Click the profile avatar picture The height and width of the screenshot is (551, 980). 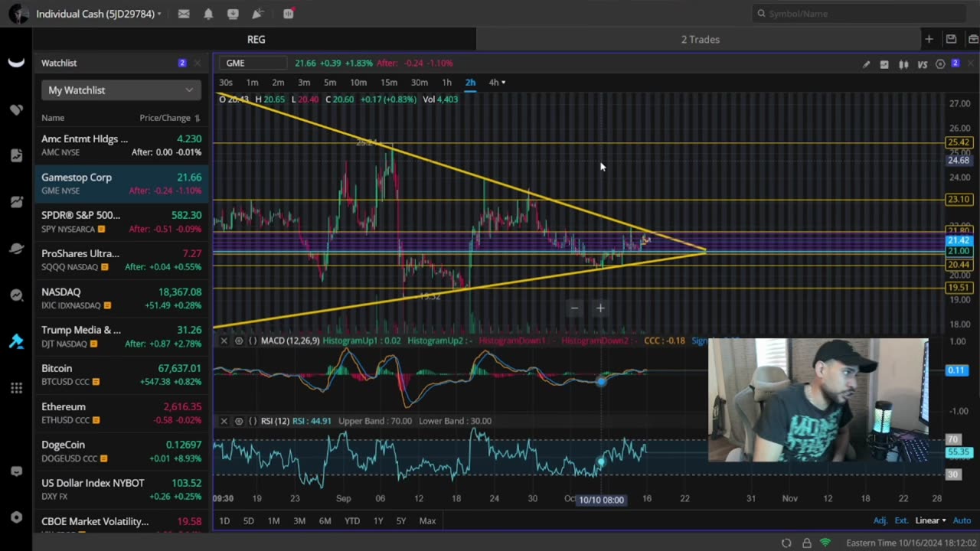tap(19, 14)
